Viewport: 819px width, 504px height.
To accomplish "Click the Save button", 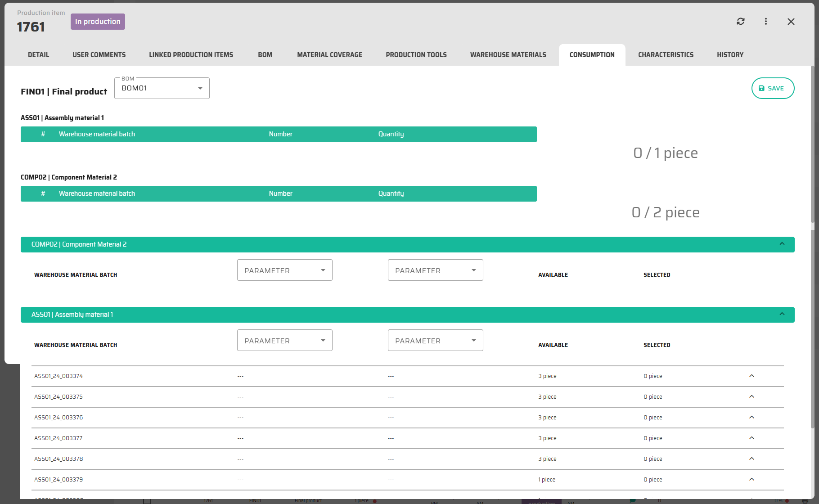I will 773,88.
